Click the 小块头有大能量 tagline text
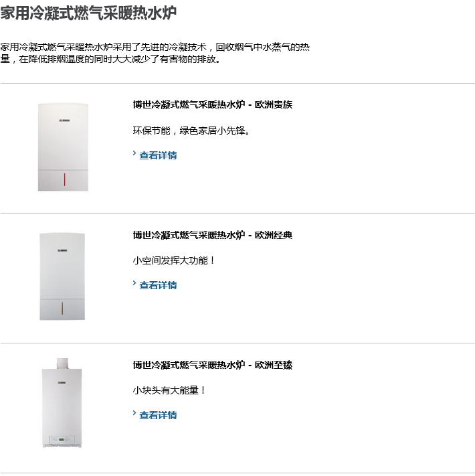This screenshot has width=475, height=476. (169, 390)
